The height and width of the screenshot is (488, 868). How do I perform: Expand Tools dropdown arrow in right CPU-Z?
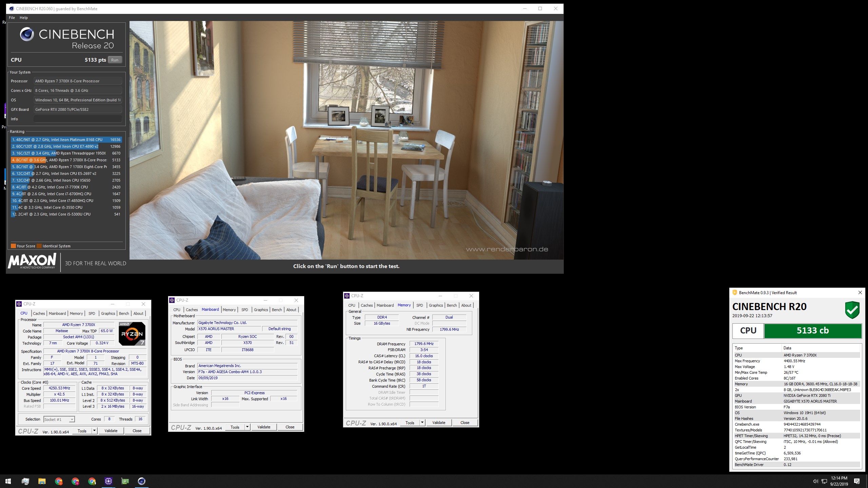pyautogui.click(x=422, y=423)
